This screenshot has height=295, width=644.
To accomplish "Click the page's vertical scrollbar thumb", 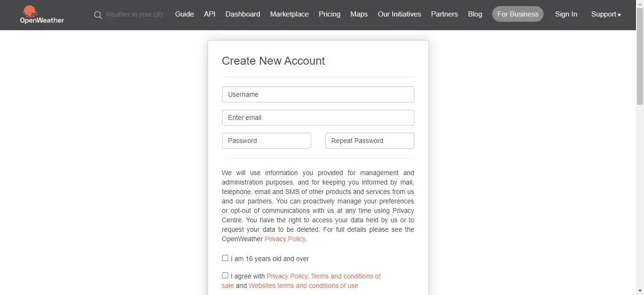I will click(x=640, y=57).
